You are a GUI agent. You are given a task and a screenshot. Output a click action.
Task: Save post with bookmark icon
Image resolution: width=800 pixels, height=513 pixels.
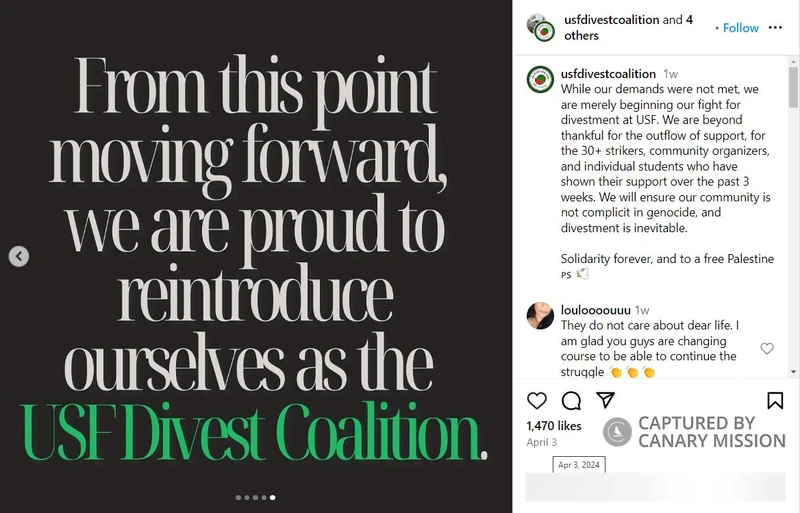775,401
